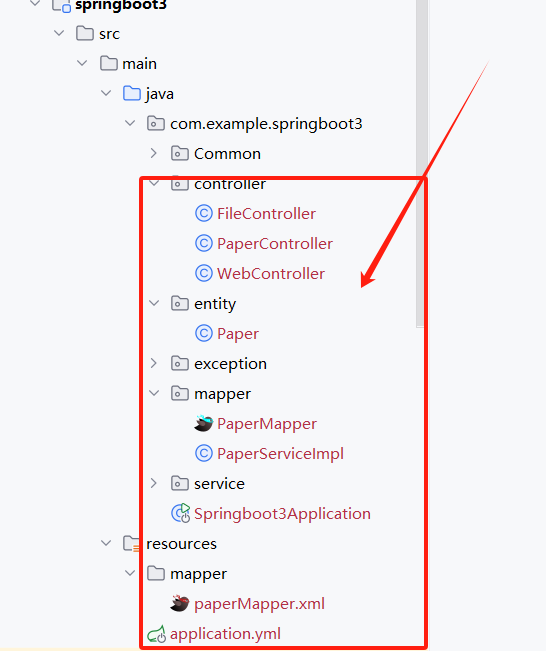Click the paperMapper.xml MyBatis icon
546x651 pixels.
[180, 604]
